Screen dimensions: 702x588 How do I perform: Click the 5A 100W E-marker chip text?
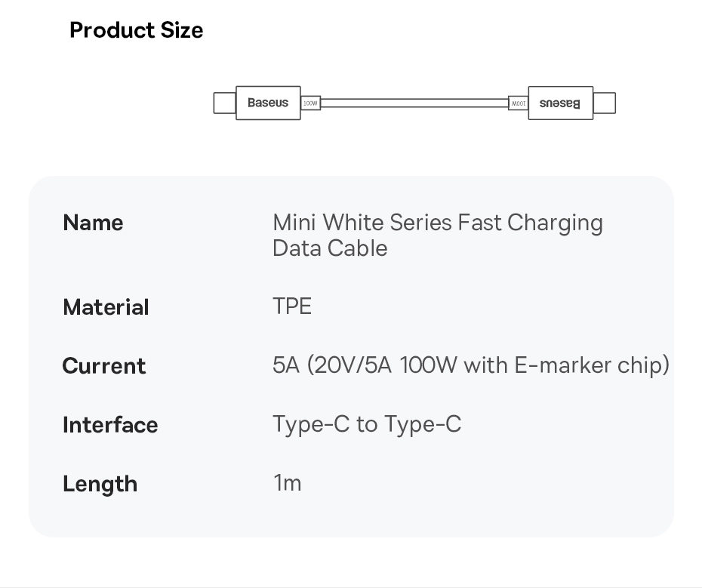[x=470, y=365]
